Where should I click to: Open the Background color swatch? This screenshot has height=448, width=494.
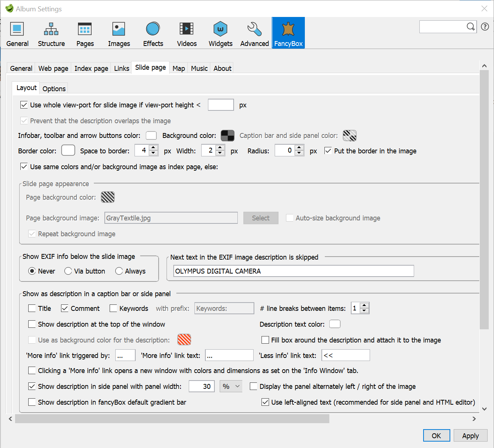[228, 136]
